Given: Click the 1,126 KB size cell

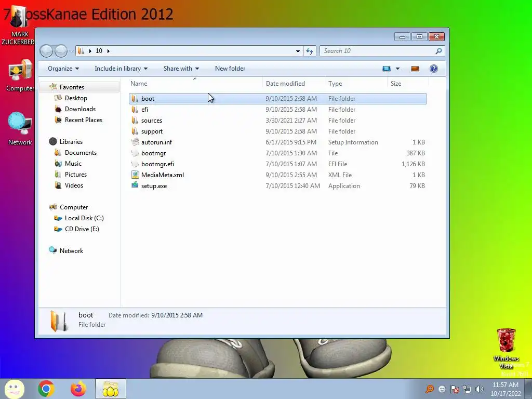Looking at the screenshot, I should pos(413,164).
